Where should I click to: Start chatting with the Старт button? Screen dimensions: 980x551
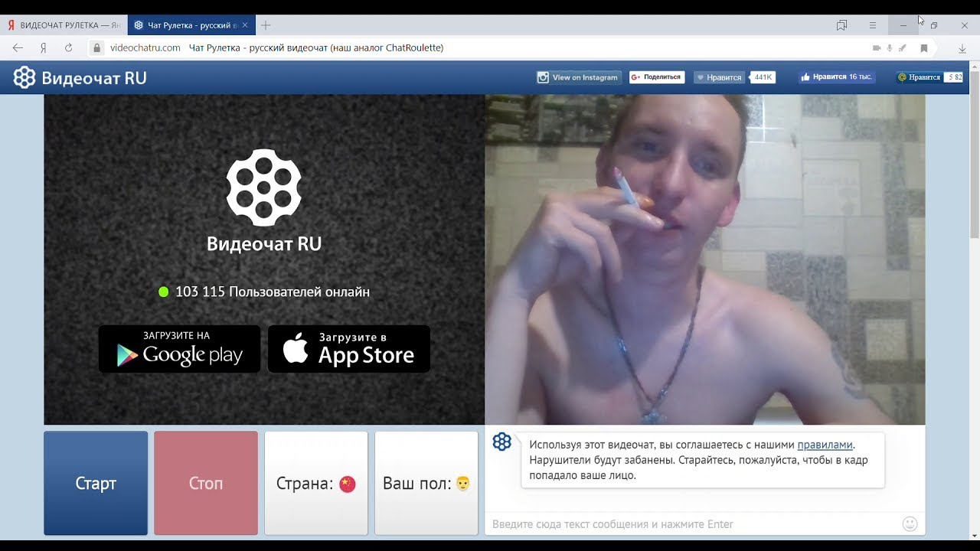coord(96,483)
